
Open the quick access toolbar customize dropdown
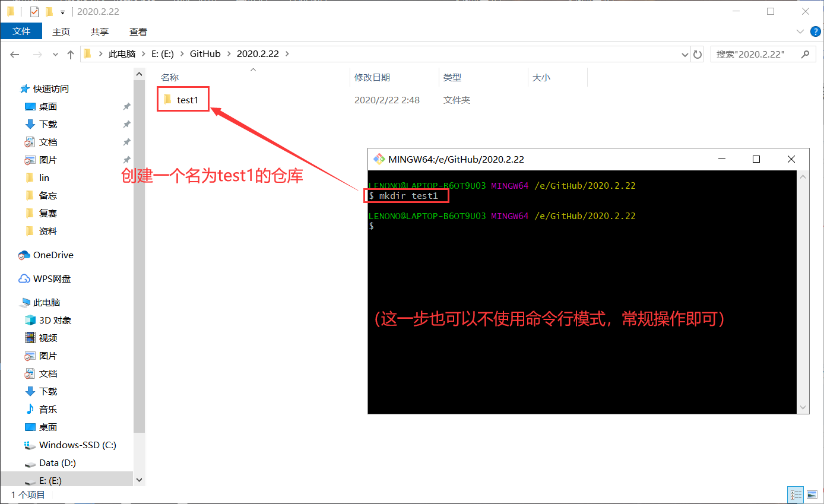(x=62, y=11)
